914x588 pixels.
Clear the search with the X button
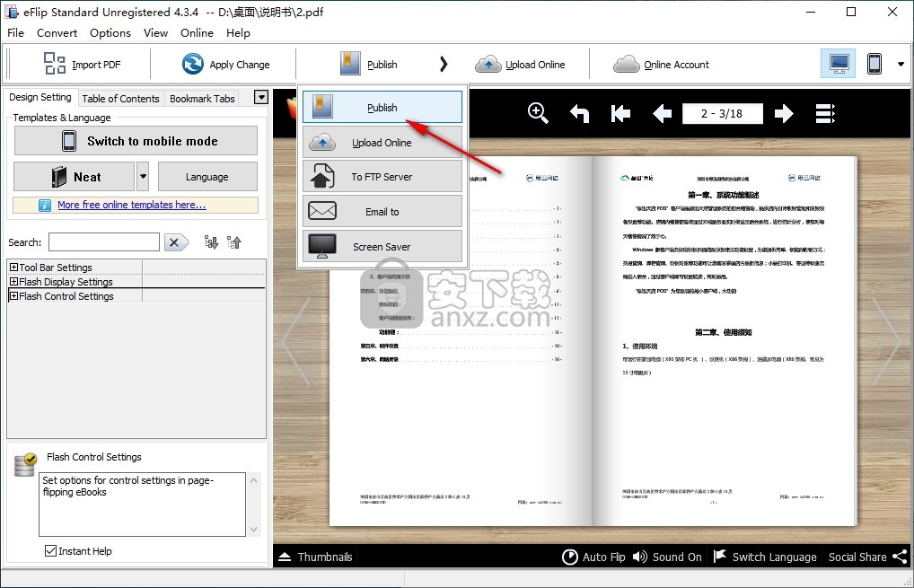coord(175,241)
